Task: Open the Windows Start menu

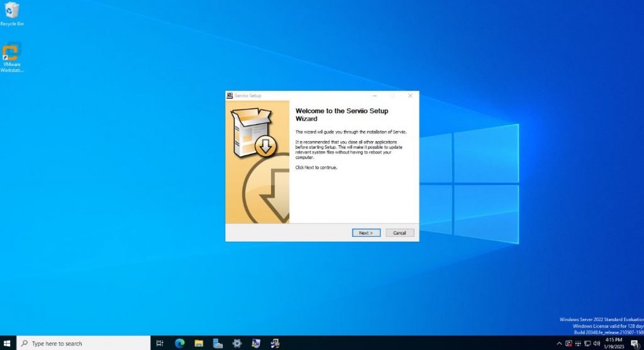Action: 7,343
